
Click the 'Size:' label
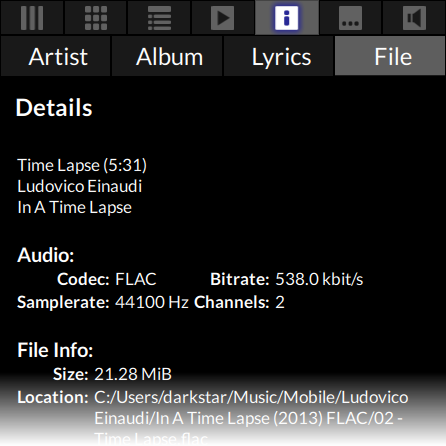(x=71, y=374)
